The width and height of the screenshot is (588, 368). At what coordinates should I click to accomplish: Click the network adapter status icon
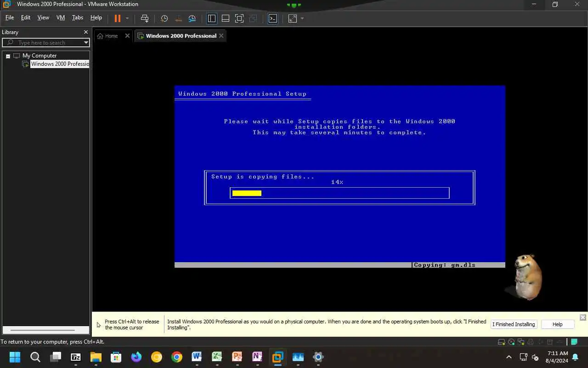coord(521,342)
